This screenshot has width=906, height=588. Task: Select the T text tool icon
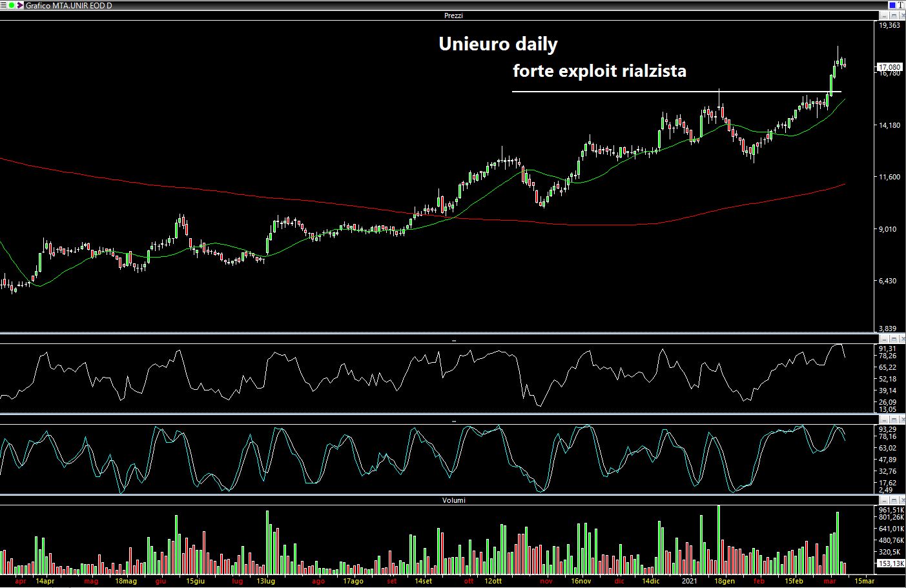(x=901, y=5)
